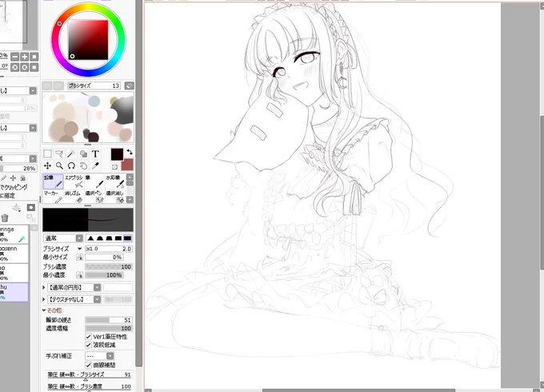
Task: Click the ブラシサイズ 13 field
Action: click(94, 86)
